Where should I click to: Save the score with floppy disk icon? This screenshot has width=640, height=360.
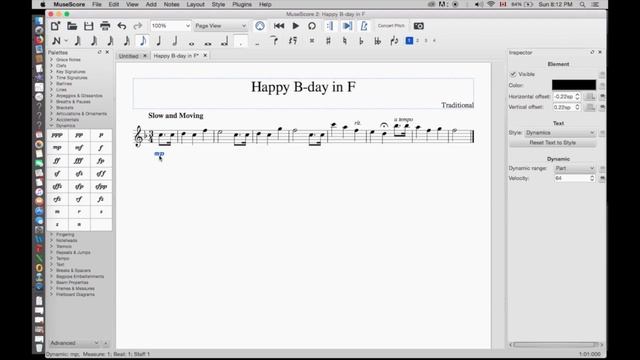click(x=89, y=26)
